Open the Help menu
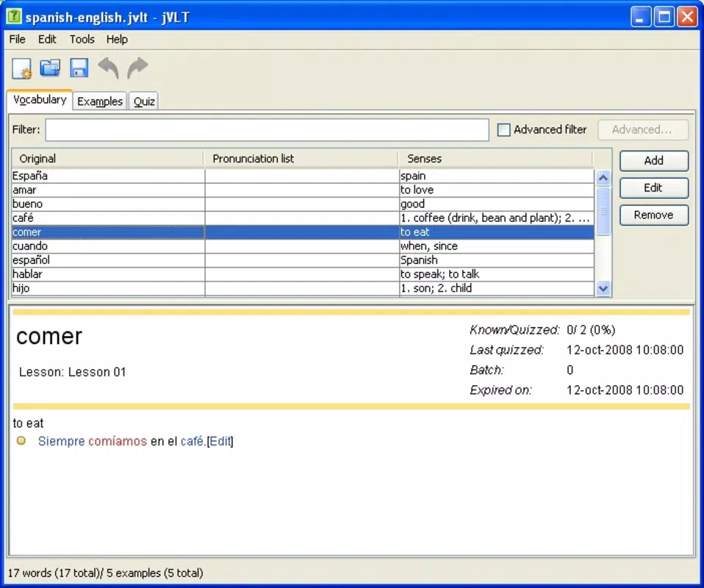The width and height of the screenshot is (704, 588). (x=117, y=40)
